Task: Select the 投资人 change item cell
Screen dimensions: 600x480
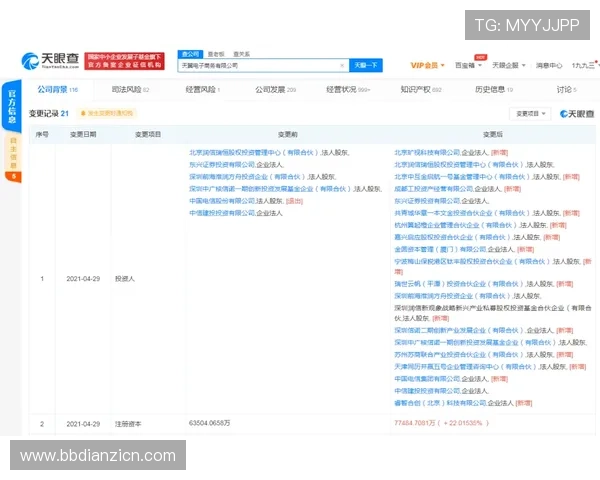Action: 125,279
